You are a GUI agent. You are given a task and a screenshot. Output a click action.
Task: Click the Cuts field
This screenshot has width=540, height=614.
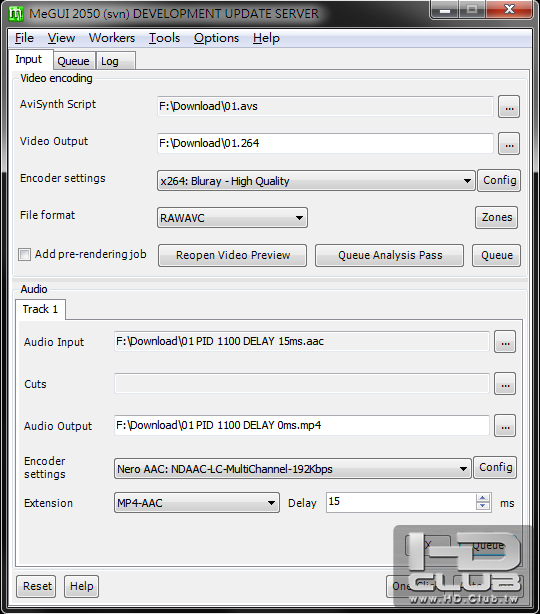(x=302, y=383)
